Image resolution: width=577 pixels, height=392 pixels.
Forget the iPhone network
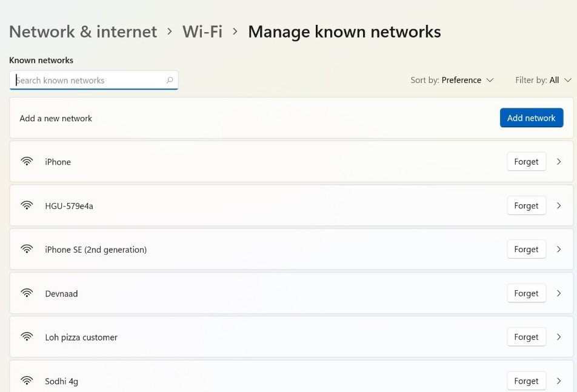point(526,162)
